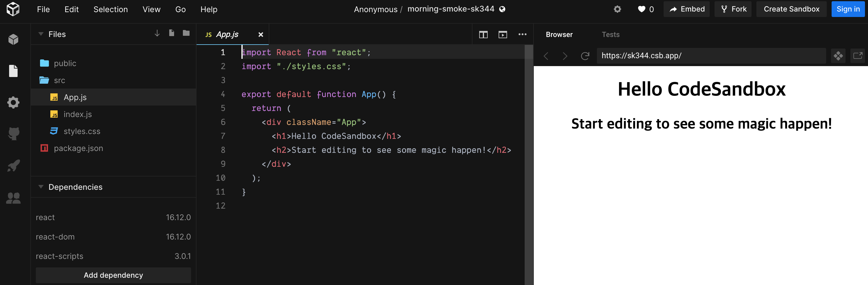868x285 pixels.
Task: Click the Add dependency button
Action: [x=113, y=275]
